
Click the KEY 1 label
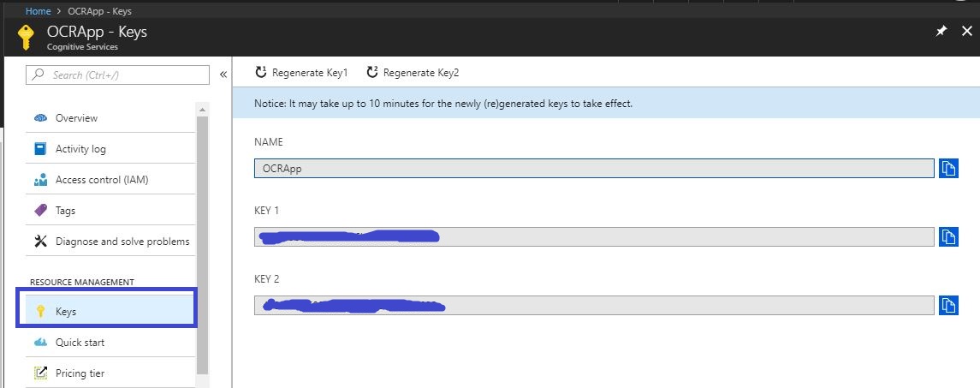[267, 210]
